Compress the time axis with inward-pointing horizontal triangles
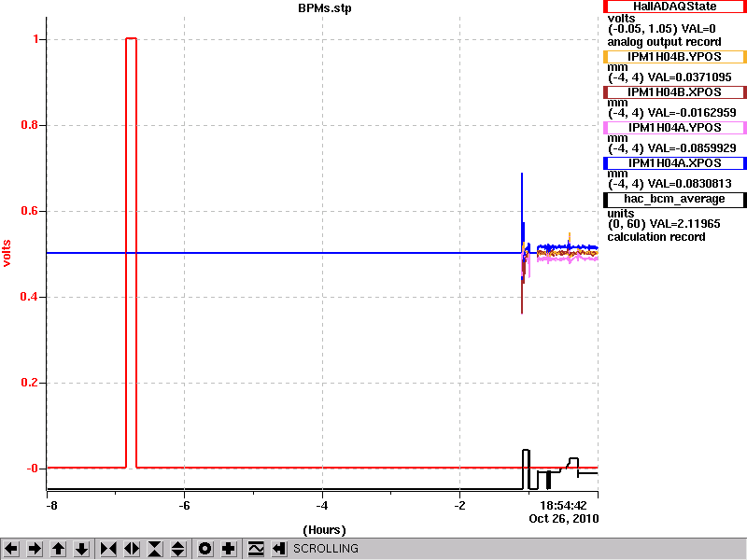 tap(108, 549)
